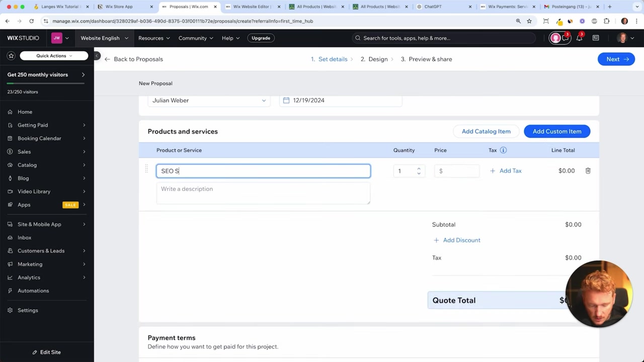The image size is (644, 362).
Task: Click the Inbox sidebar icon
Action: pos(10,237)
